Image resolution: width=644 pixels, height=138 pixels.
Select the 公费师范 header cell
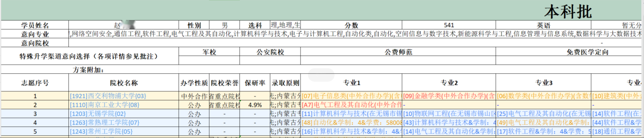(398, 52)
